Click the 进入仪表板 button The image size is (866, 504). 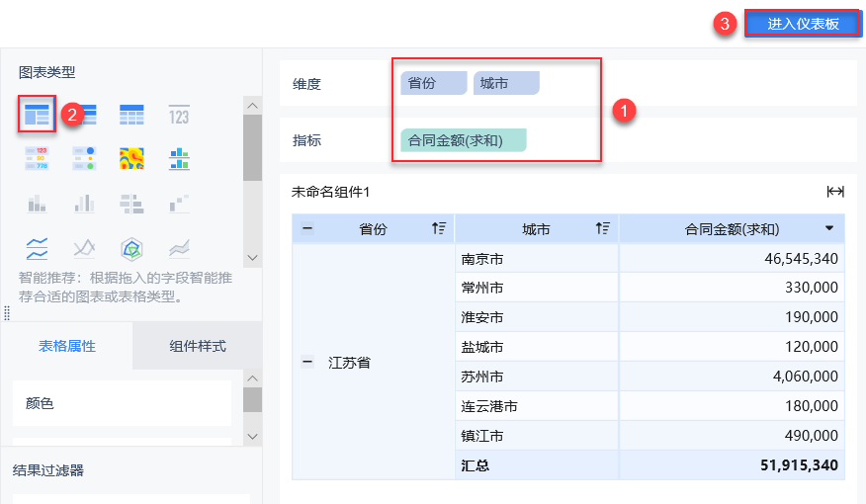click(x=803, y=25)
